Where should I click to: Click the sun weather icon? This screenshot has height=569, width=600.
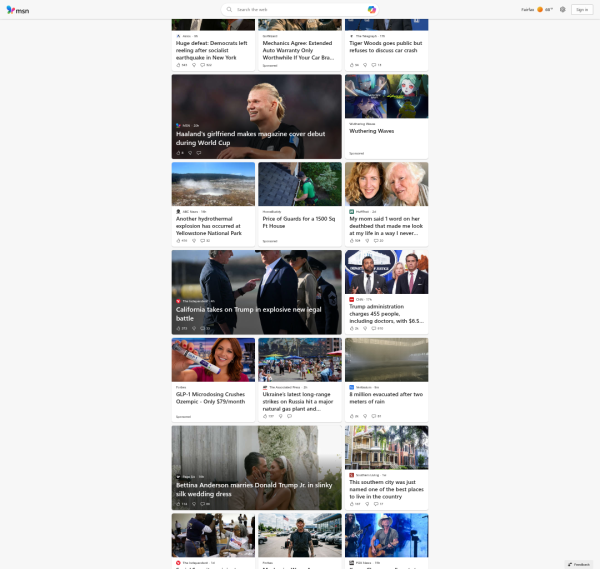click(540, 10)
